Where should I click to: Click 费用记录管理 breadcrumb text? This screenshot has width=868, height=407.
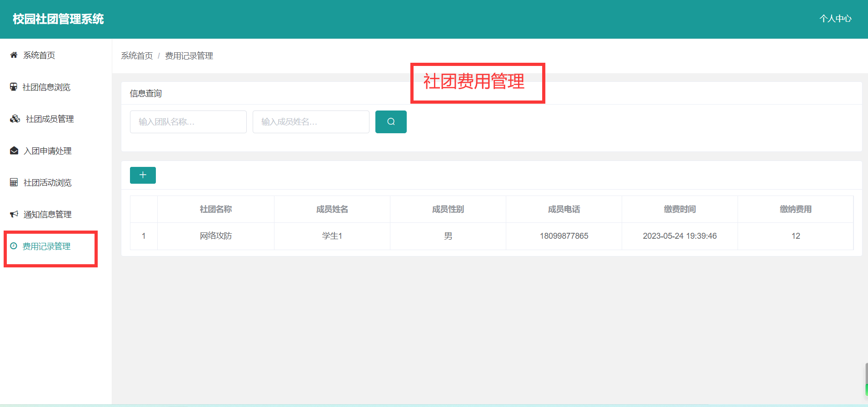(189, 56)
